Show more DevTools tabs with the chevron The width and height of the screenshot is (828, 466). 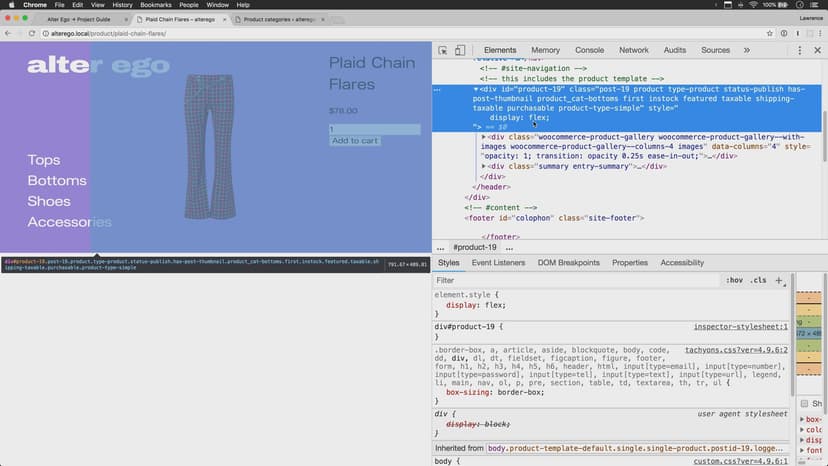[746, 50]
